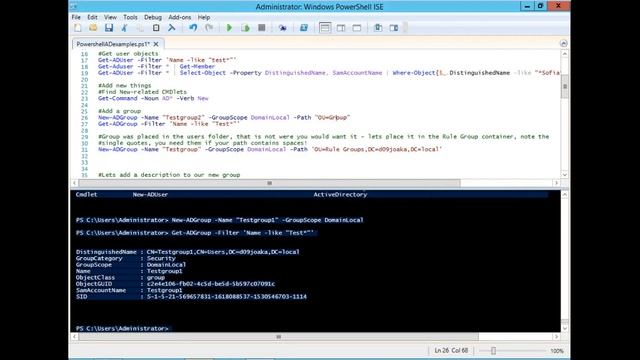640x360 pixels.
Task: Run the script with the green play icon
Action: coord(229,28)
